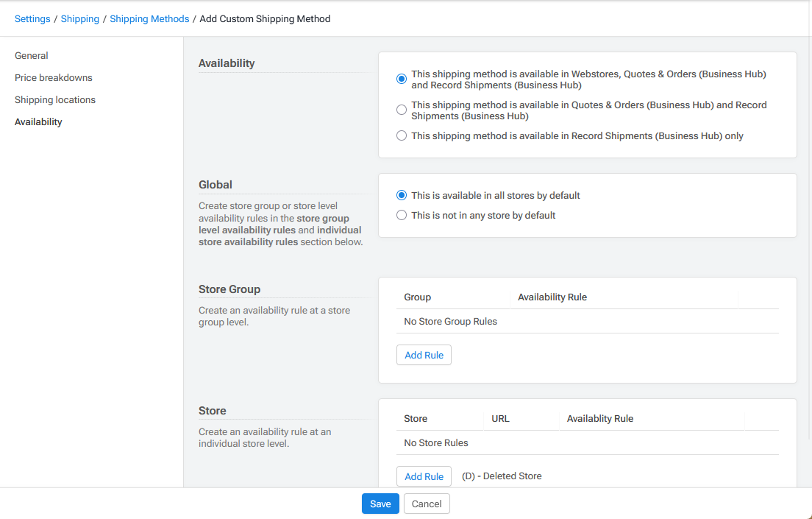
Task: Select availability for Webstores, Quotes and Orders
Action: click(x=402, y=78)
